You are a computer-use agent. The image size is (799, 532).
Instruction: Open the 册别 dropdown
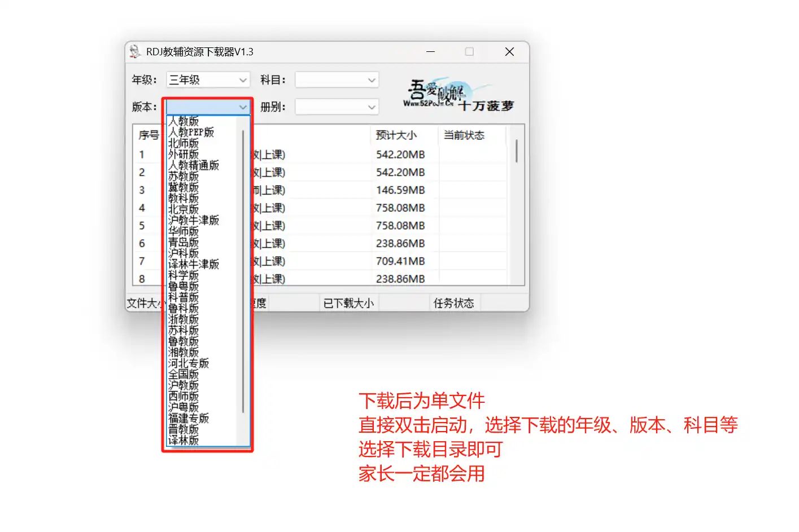[337, 107]
